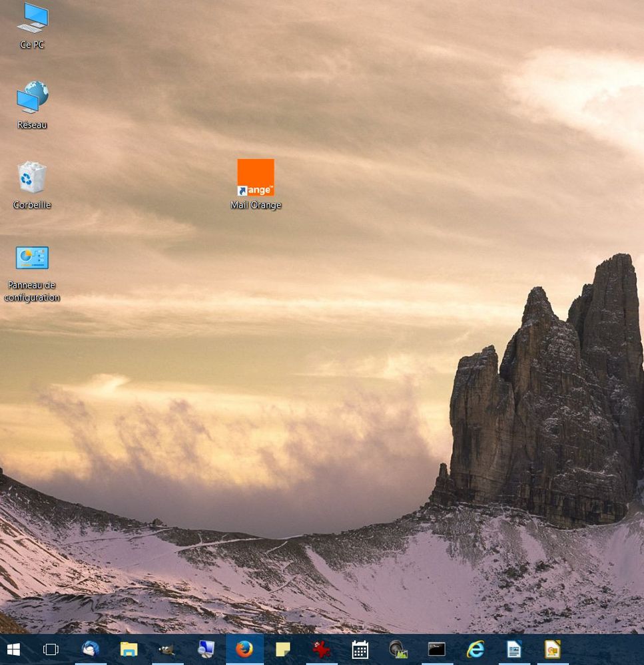Select the Corbeille recycle bin icon

tap(32, 178)
